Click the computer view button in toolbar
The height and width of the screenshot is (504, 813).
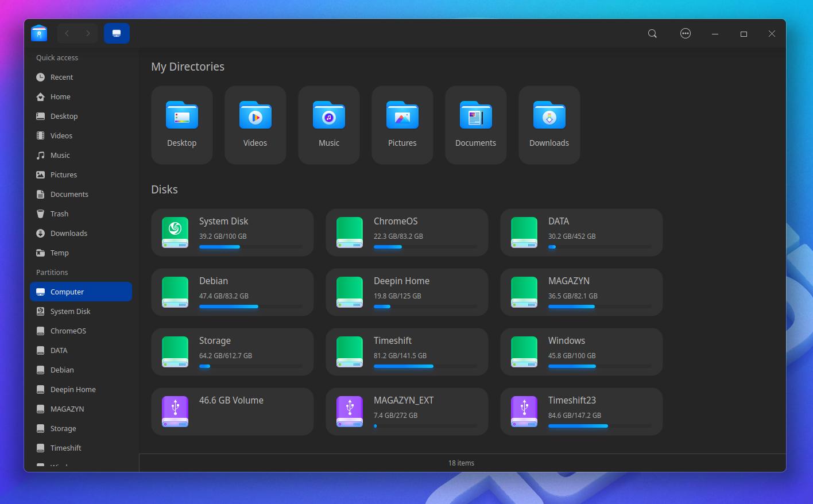coord(117,33)
